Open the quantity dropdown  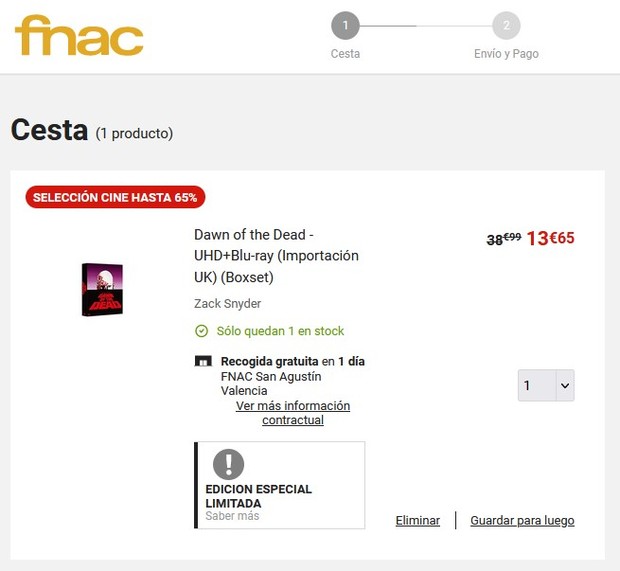click(x=545, y=385)
